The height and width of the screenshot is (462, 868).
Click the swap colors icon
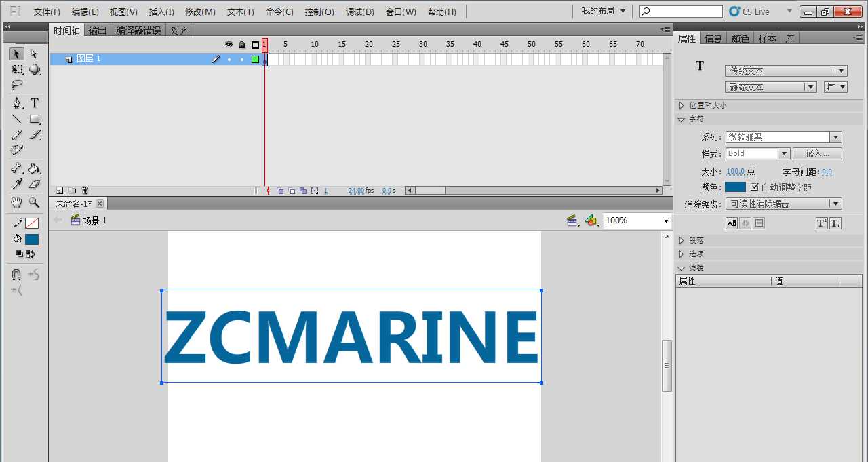(x=31, y=254)
